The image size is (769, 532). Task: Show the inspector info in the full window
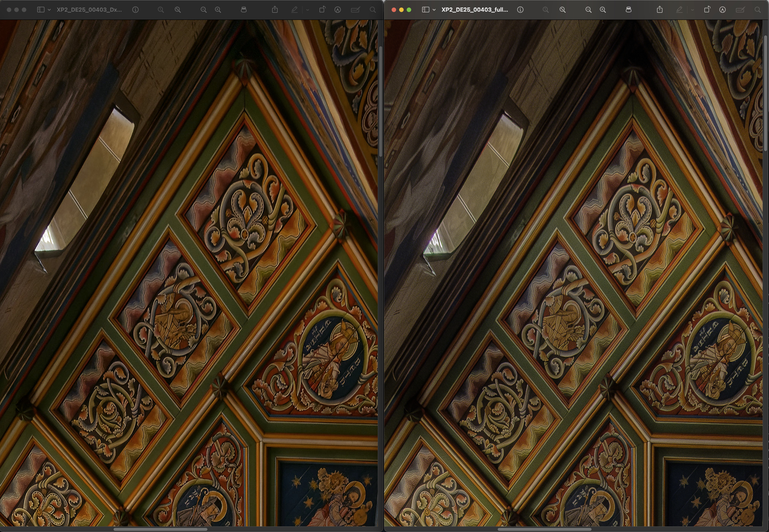pyautogui.click(x=520, y=10)
